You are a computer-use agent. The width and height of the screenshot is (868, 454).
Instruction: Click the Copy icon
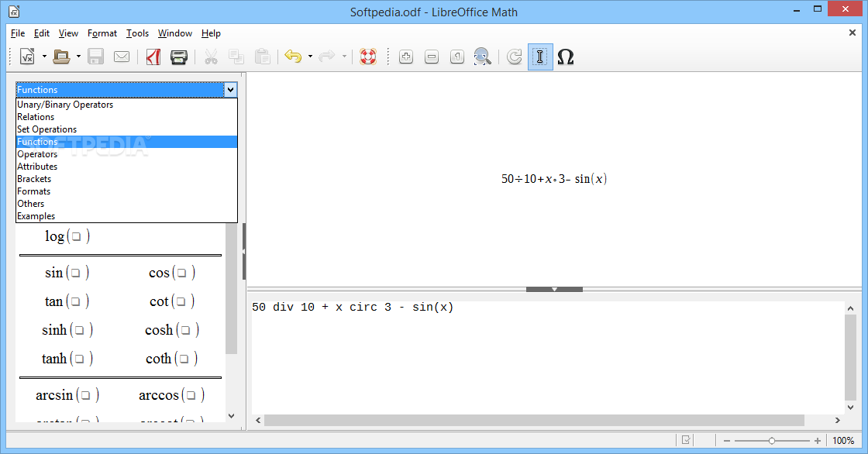coord(236,57)
